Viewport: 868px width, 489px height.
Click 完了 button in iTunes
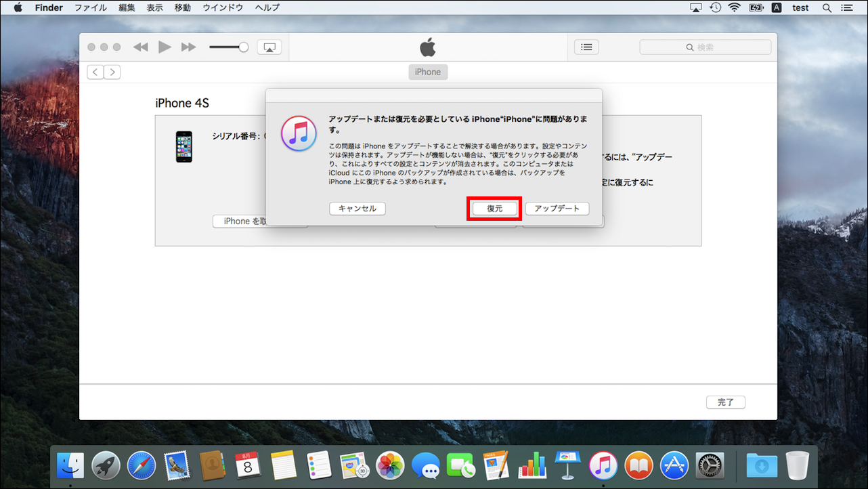(x=726, y=402)
